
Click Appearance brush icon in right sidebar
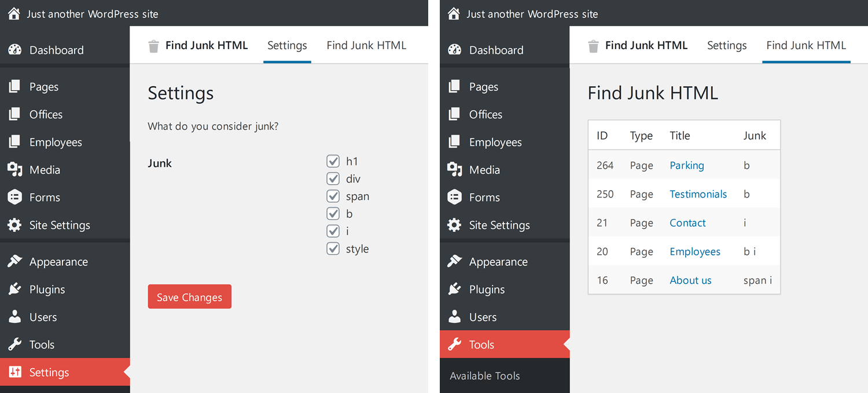(454, 261)
